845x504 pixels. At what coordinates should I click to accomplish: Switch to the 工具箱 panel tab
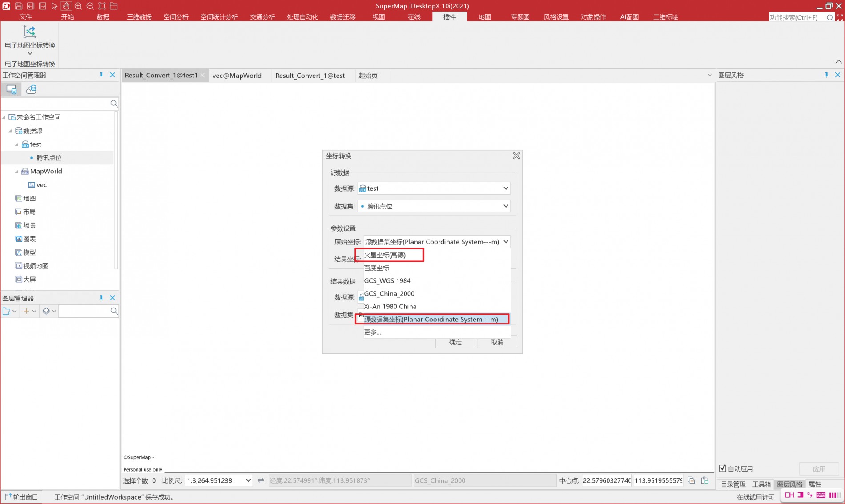click(761, 484)
